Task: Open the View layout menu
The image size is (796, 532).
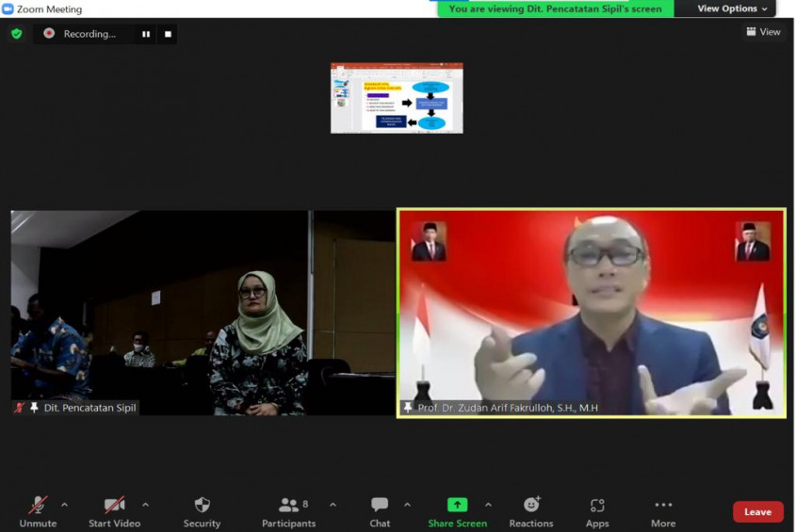Action: pyautogui.click(x=763, y=32)
